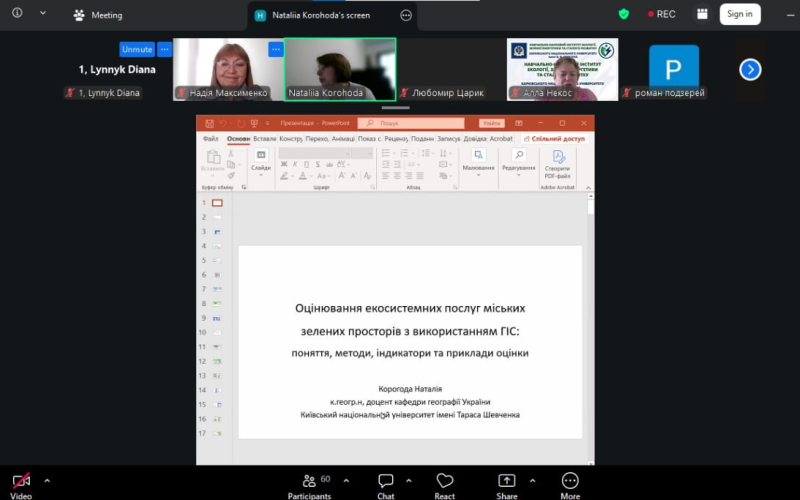Toggle justify text alignment
The height and width of the screenshot is (500, 800).
point(420,176)
